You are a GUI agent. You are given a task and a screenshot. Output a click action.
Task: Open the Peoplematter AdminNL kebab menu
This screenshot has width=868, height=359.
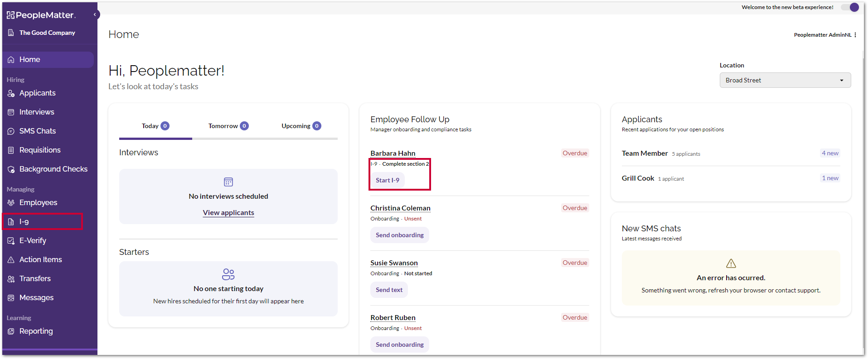tap(855, 35)
